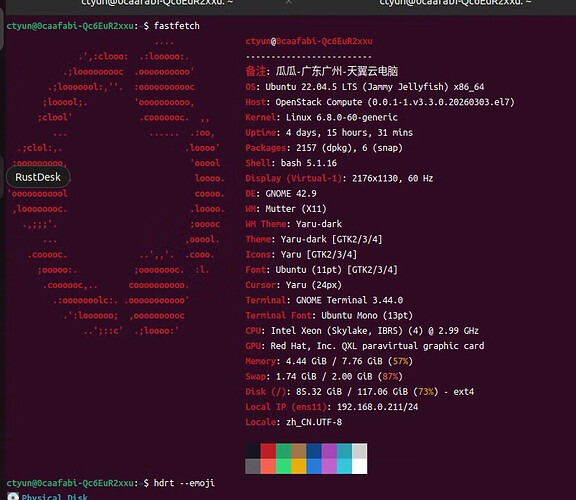This screenshot has height=500, width=576.
Task: Pick the bright green color swatch
Action: tap(283, 466)
